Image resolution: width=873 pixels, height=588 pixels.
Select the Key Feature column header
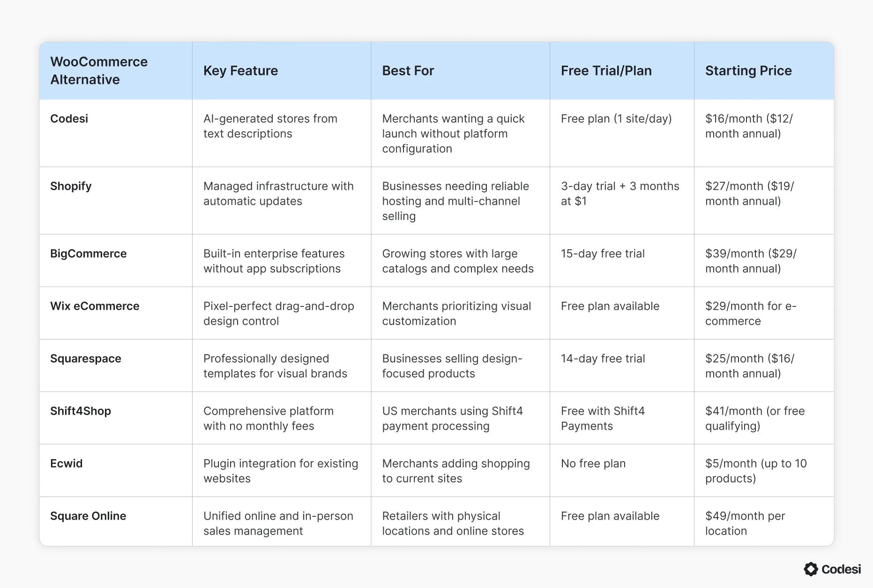pos(240,71)
